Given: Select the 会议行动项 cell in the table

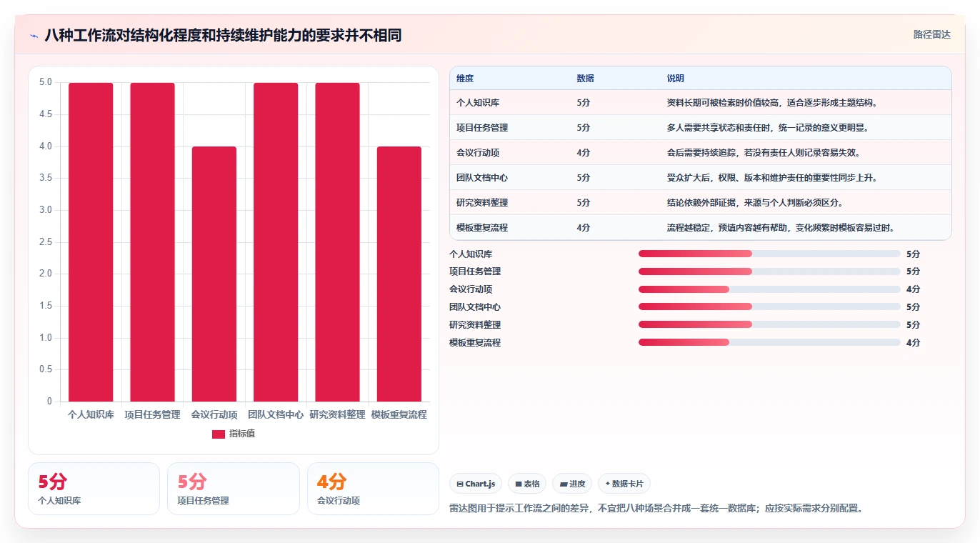Looking at the screenshot, I should click(478, 153).
